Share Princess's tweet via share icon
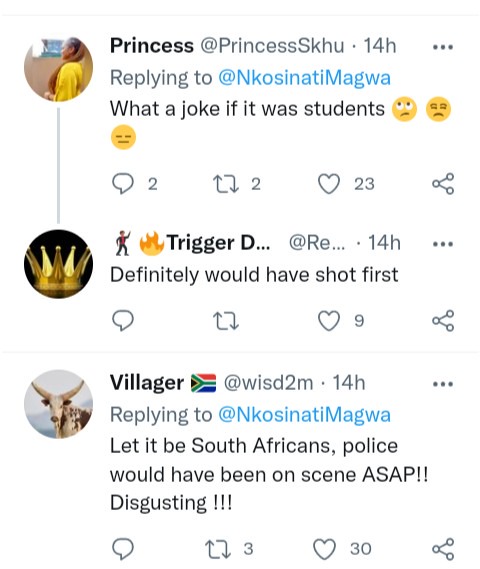The height and width of the screenshot is (569, 480). (x=443, y=184)
